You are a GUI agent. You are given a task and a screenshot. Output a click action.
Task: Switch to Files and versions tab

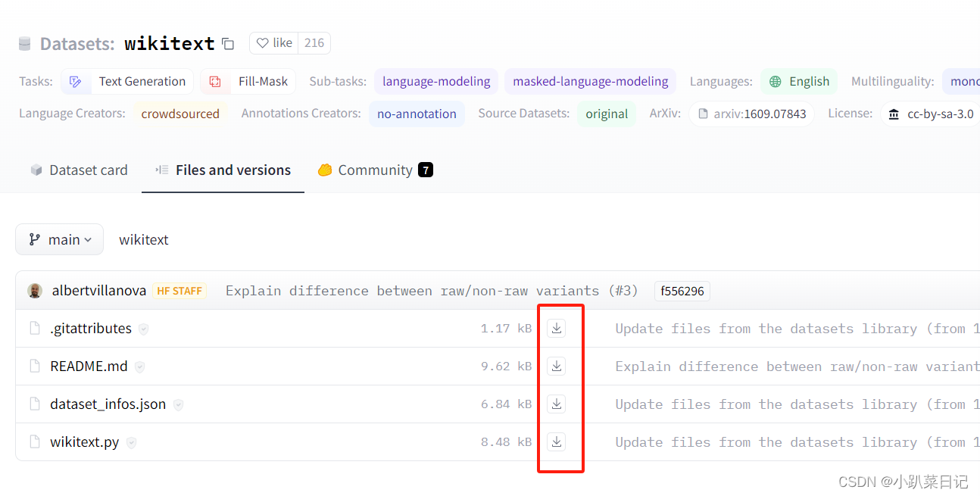[223, 170]
